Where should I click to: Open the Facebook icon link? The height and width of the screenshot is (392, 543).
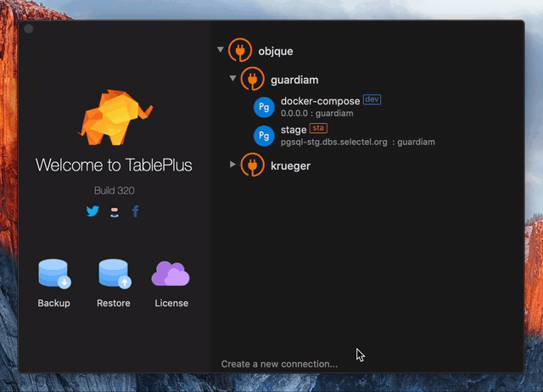pyautogui.click(x=136, y=211)
